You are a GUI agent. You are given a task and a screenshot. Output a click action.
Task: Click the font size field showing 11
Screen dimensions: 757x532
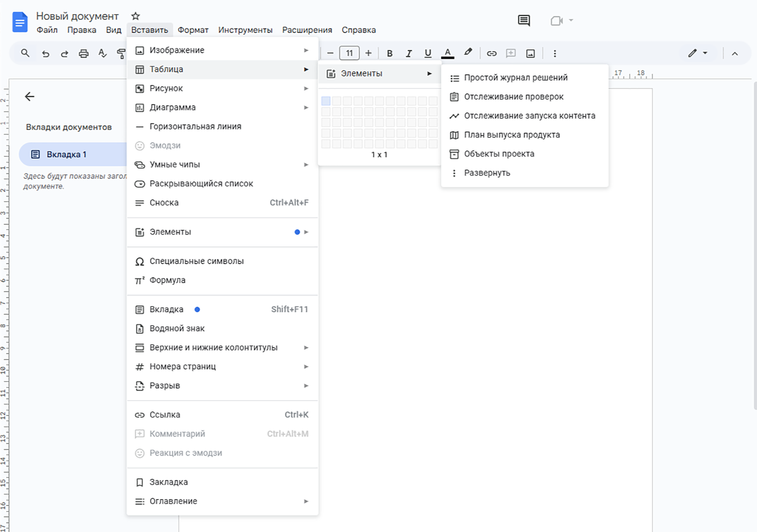click(x=349, y=53)
